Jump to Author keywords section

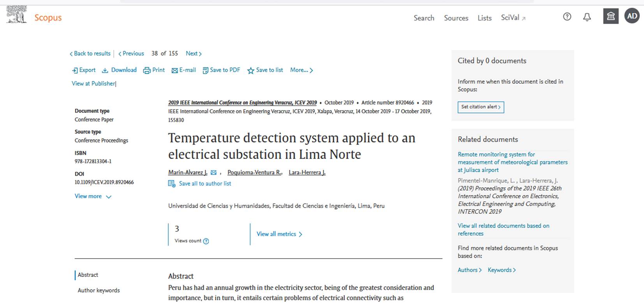[99, 291]
